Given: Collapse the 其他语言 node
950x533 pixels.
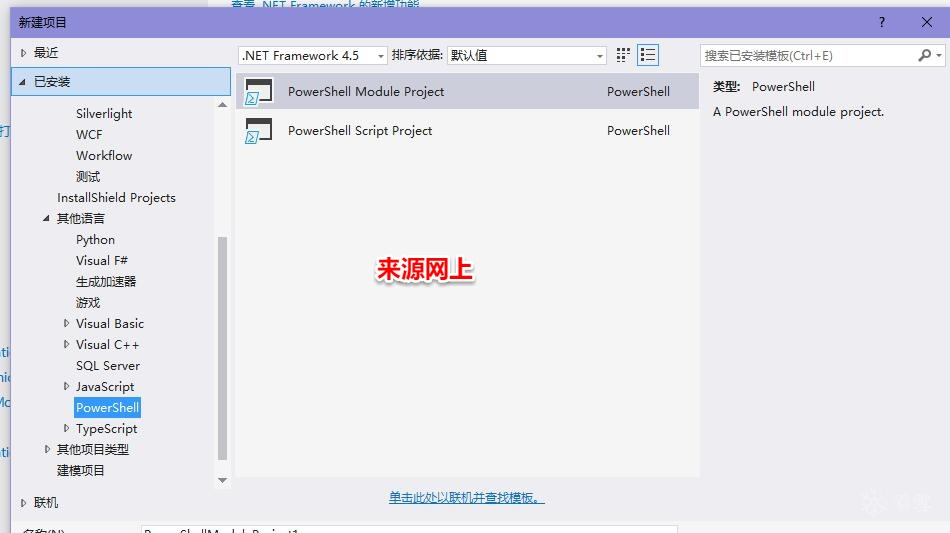Looking at the screenshot, I should [46, 218].
